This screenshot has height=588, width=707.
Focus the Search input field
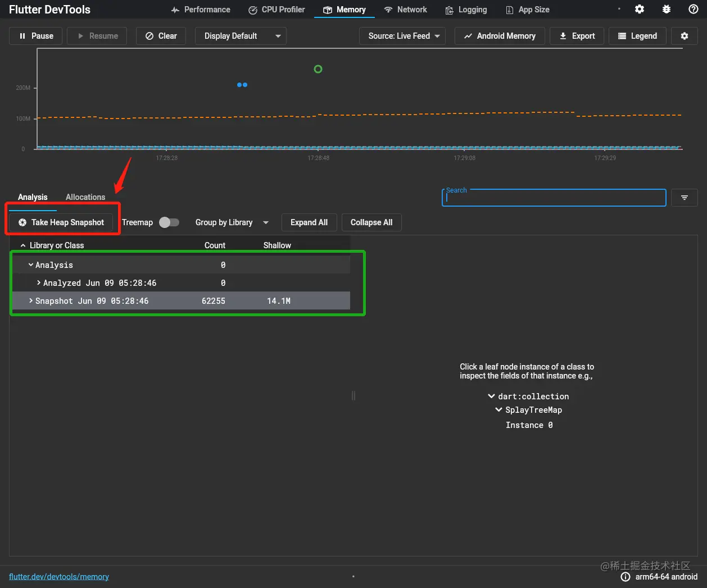554,198
